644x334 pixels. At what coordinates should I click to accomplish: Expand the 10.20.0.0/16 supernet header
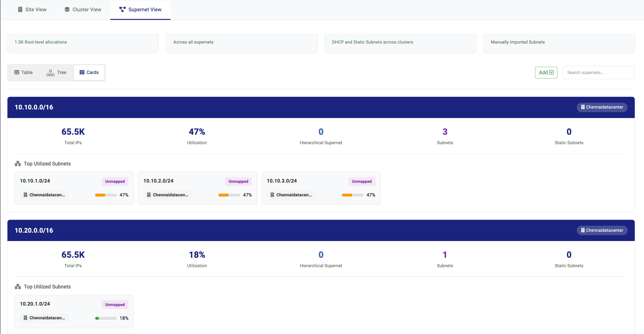tap(34, 230)
